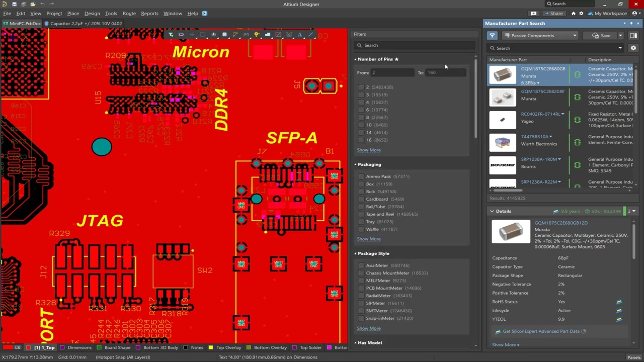Click the selection filter icon in Active Bar
Image resolution: width=644 pixels, height=362 pixels.
tap(171, 35)
